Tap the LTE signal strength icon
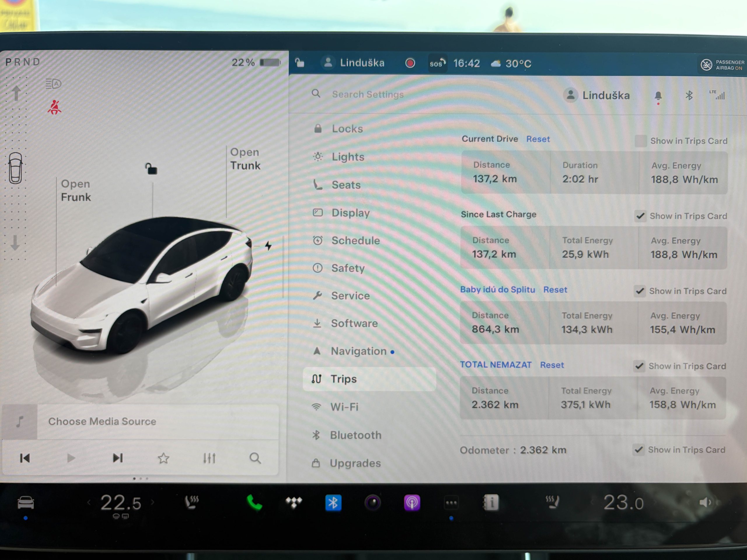The width and height of the screenshot is (747, 560). 717,95
